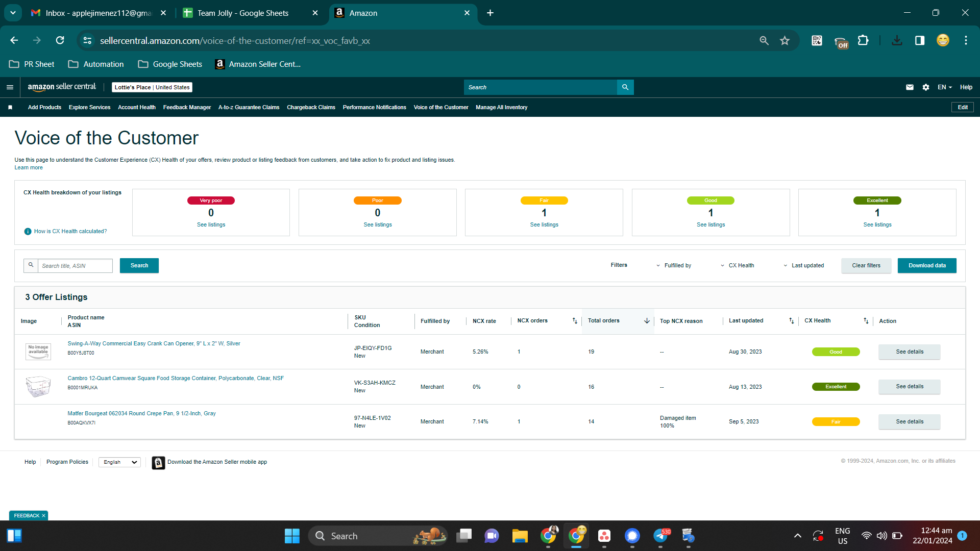Toggle the browser side panel icon
The width and height of the screenshot is (980, 551).
pos(920,40)
